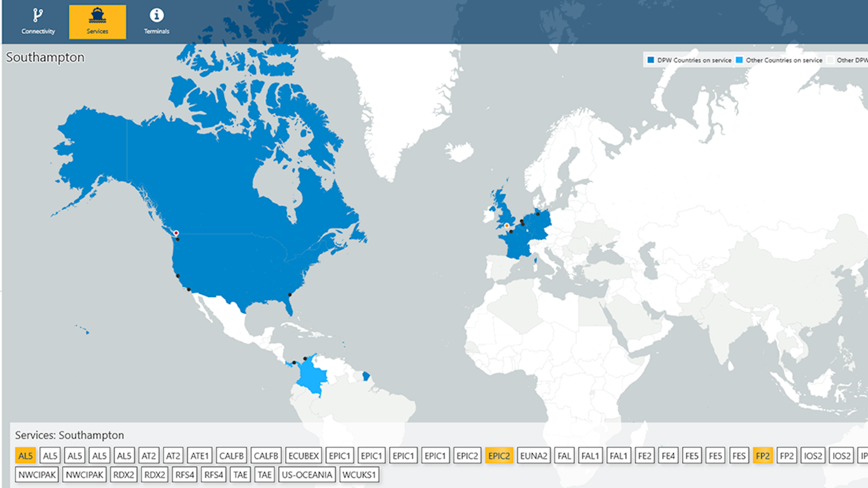Enable the ECUBEX service

tap(304, 456)
